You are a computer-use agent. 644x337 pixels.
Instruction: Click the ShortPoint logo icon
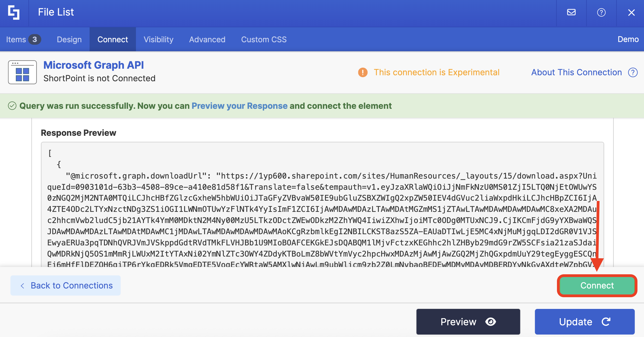[x=14, y=13]
